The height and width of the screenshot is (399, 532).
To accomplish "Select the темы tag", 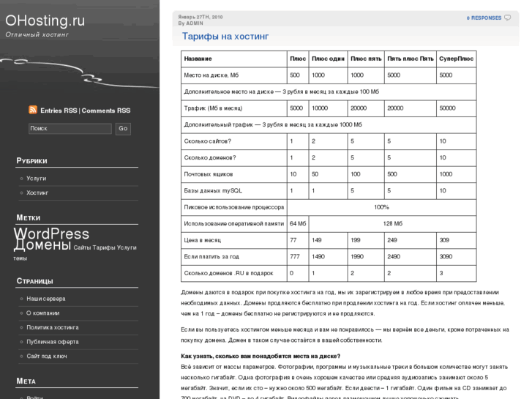I will pos(20,258).
